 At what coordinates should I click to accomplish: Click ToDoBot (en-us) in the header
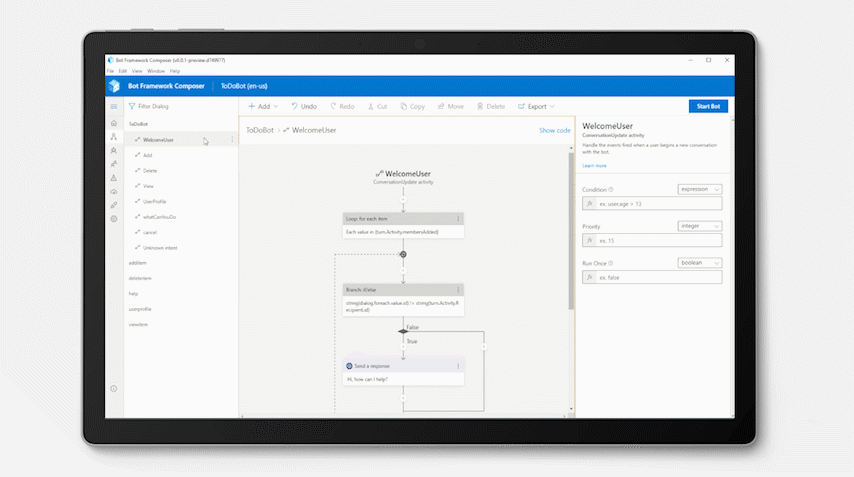point(244,86)
